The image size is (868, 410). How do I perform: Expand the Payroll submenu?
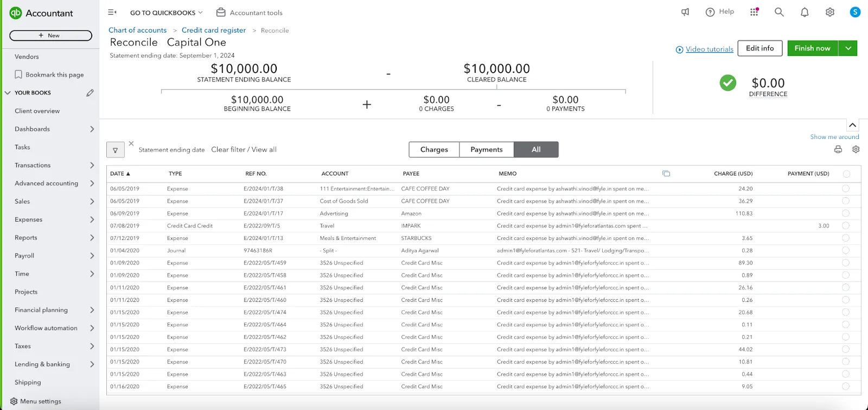pos(92,256)
